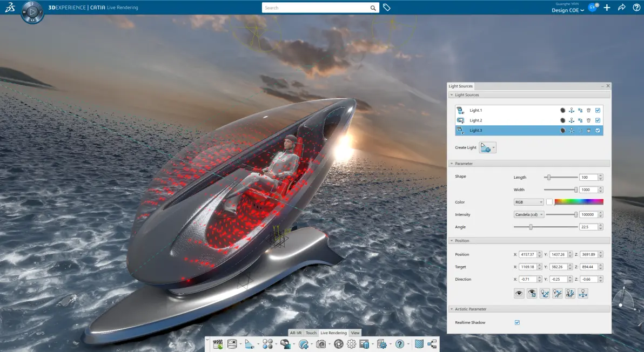Switch to the Touch tab

pyautogui.click(x=311, y=333)
